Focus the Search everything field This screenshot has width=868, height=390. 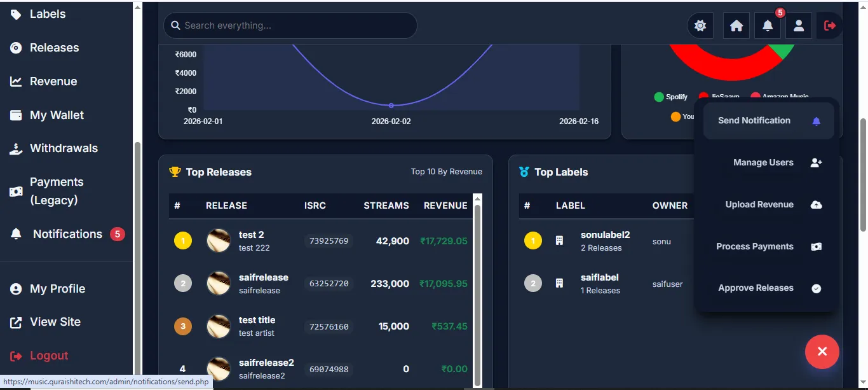[290, 25]
